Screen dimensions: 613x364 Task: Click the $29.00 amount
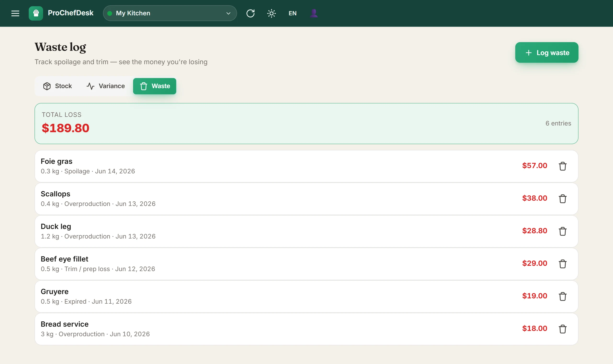pos(534,263)
